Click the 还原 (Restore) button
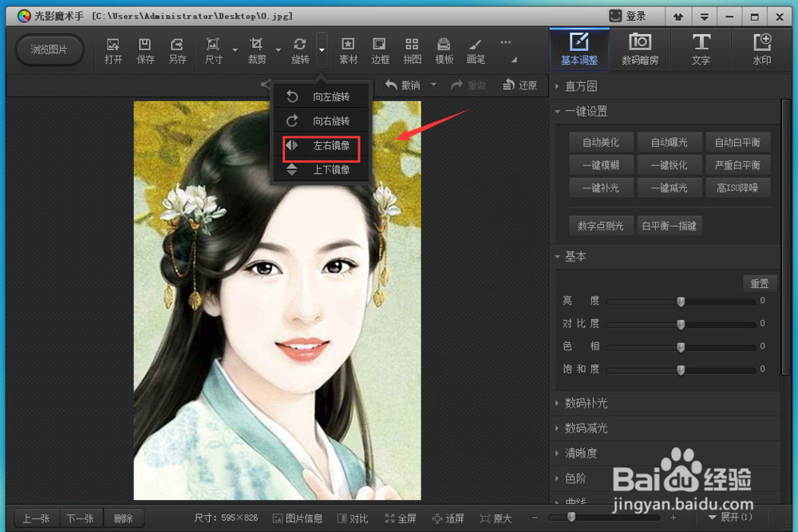The height and width of the screenshot is (532, 798). tap(519, 85)
